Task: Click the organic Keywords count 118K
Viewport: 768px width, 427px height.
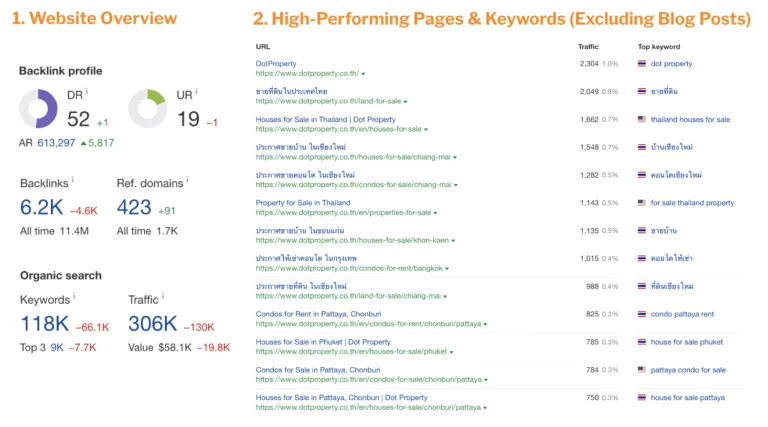Action: 45,324
